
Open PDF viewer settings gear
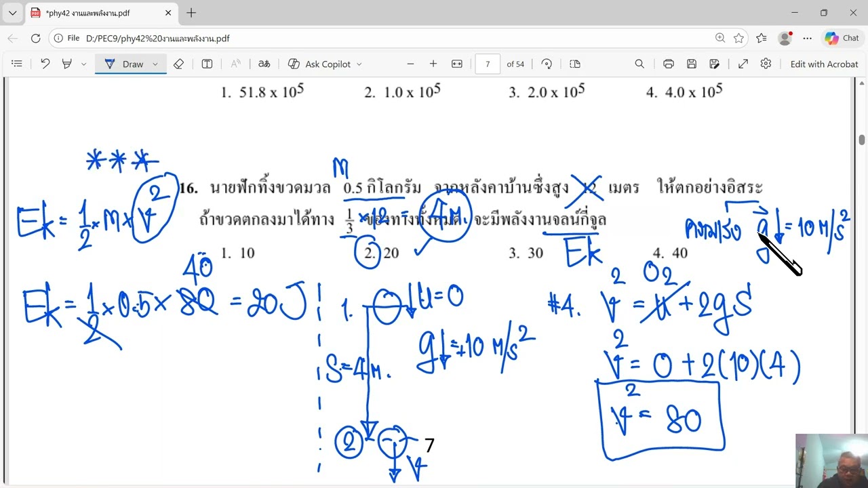pos(766,64)
